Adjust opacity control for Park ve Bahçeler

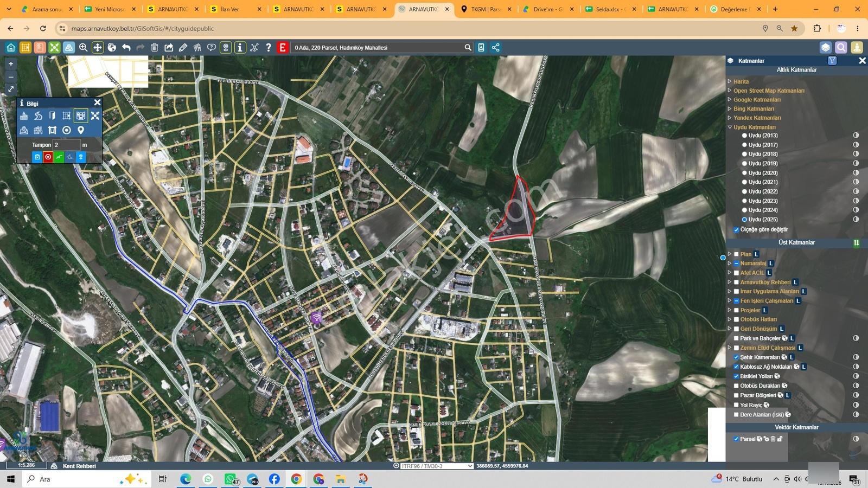(856, 338)
